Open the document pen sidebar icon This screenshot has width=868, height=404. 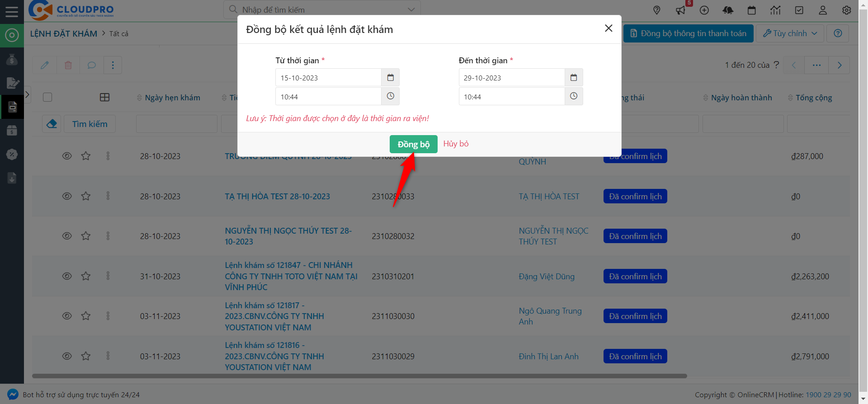(x=12, y=83)
